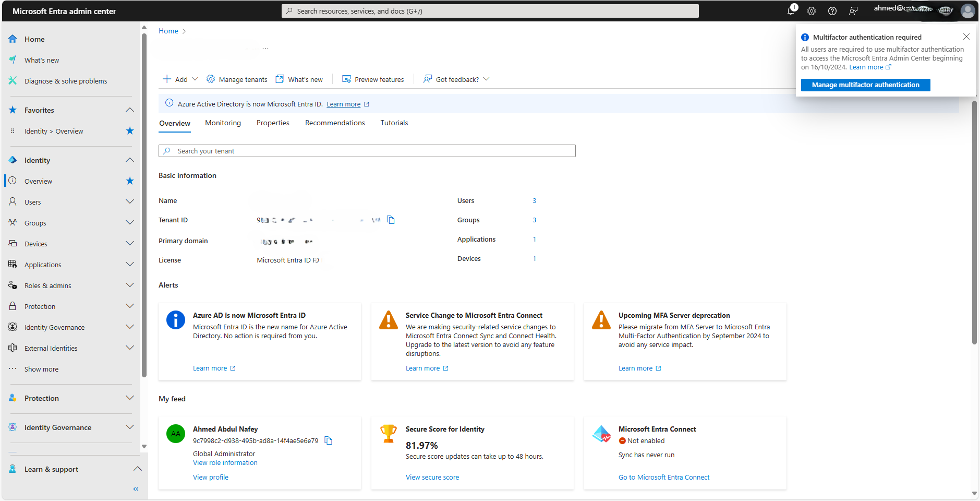This screenshot has width=980, height=501.
Task: Open View secure score link
Action: (x=432, y=476)
